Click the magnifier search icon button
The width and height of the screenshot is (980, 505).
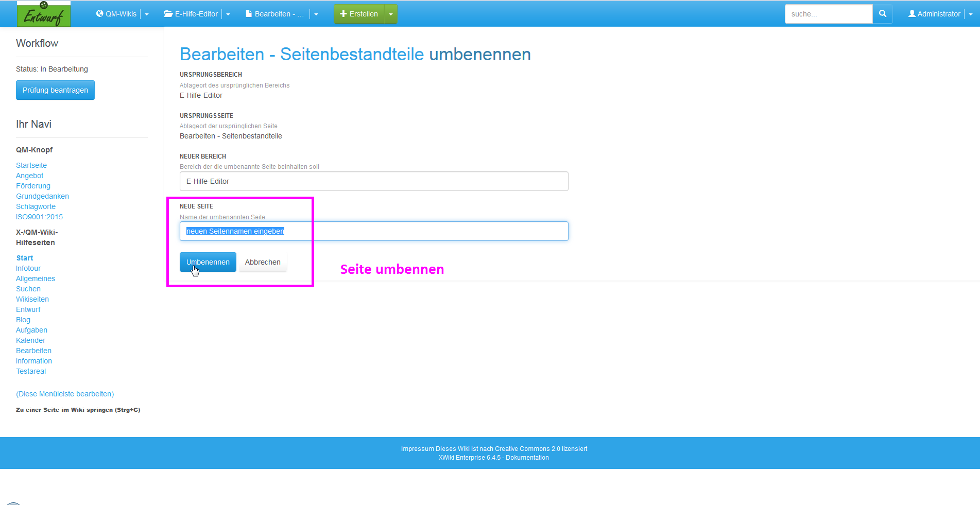(882, 14)
